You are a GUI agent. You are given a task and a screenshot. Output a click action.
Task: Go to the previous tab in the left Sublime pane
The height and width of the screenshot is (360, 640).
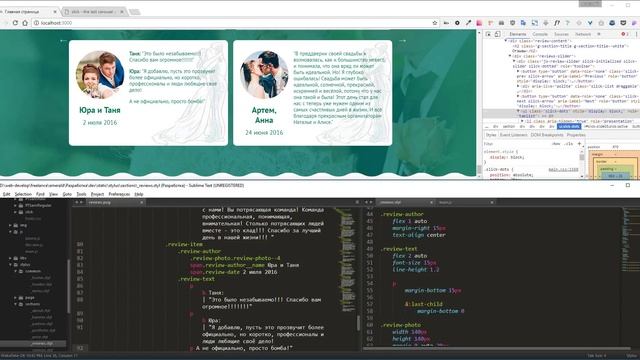[x=76, y=202]
